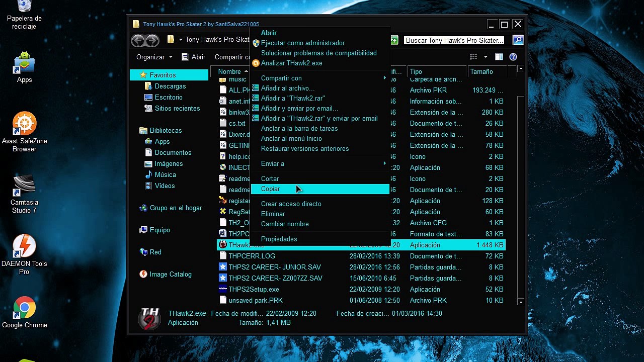Image resolution: width=644 pixels, height=362 pixels.
Task: Select the Google Chrome desktop icon
Action: pyautogui.click(x=24, y=313)
